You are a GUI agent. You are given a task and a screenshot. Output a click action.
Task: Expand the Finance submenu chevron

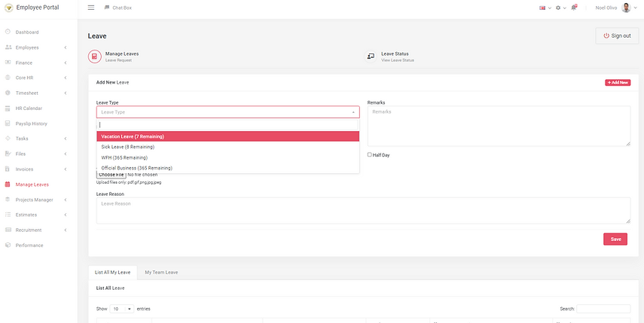coord(66,62)
